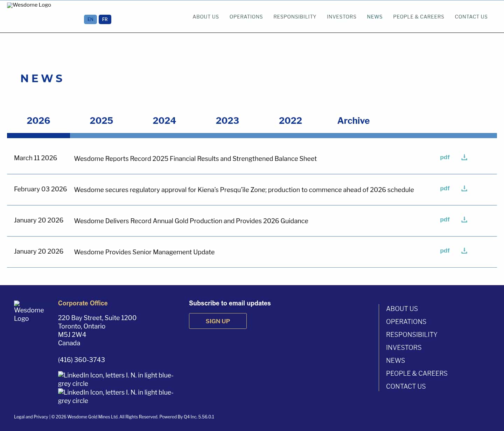Open the pdf of the 2025 financial results

tap(444, 157)
